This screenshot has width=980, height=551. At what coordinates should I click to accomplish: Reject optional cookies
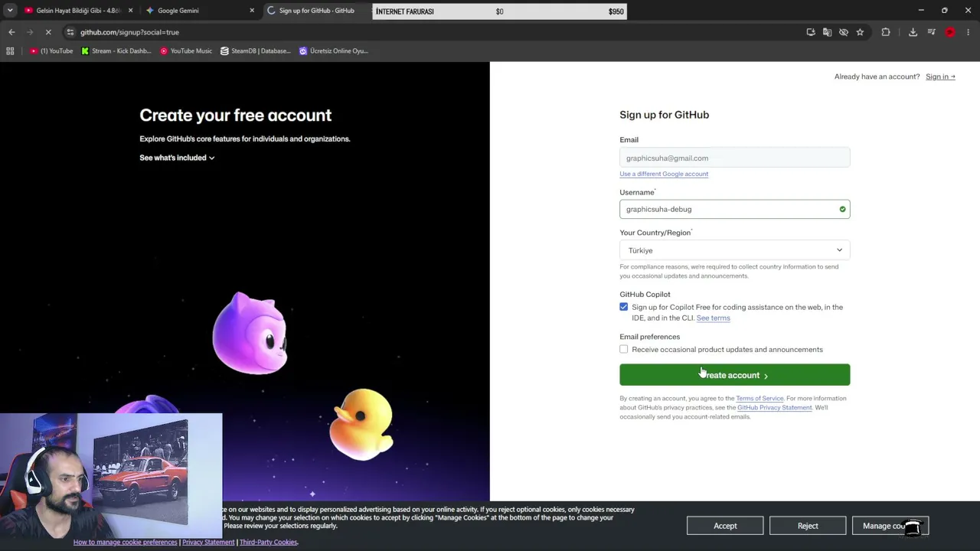click(x=808, y=526)
